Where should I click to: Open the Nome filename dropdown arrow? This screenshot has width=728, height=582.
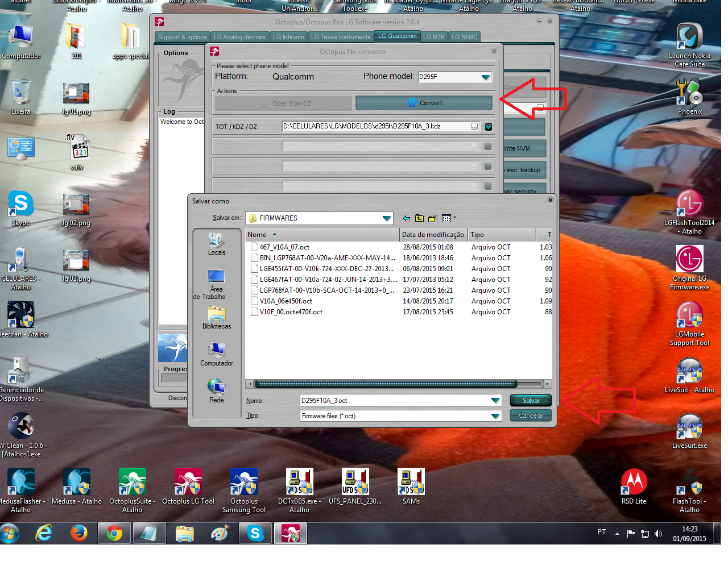point(495,401)
